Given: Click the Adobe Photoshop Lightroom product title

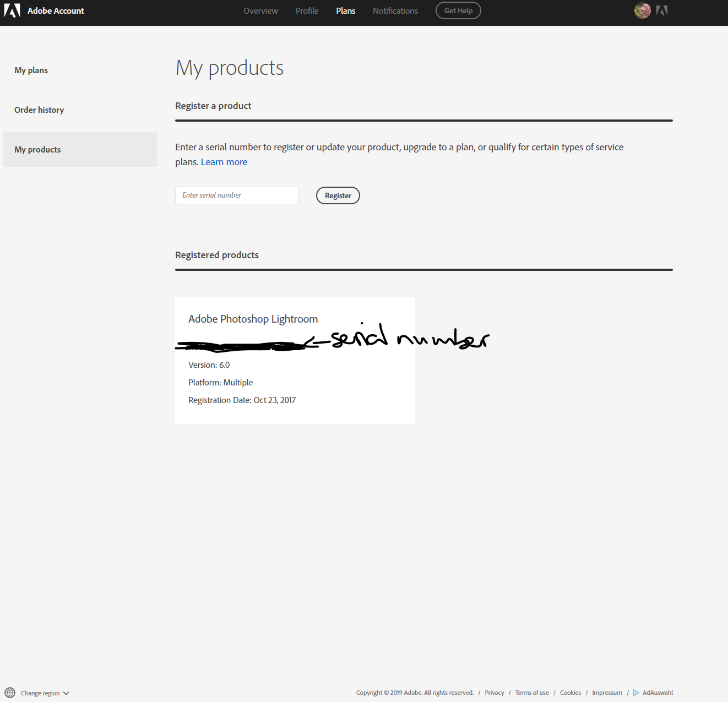Looking at the screenshot, I should [253, 319].
